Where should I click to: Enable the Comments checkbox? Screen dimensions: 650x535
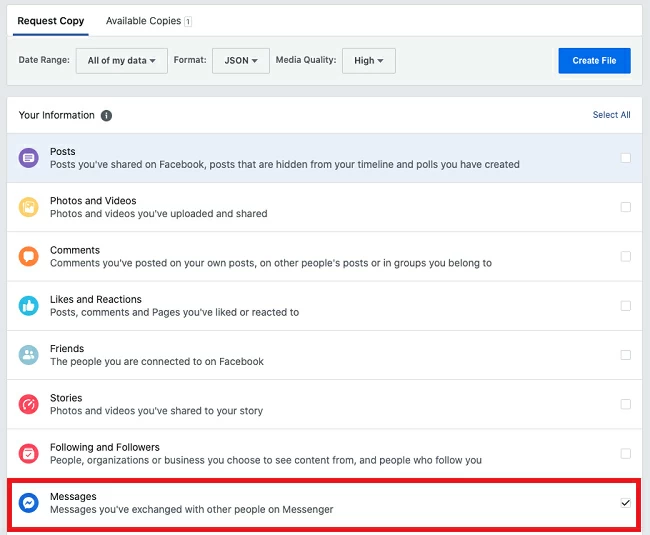tap(626, 257)
